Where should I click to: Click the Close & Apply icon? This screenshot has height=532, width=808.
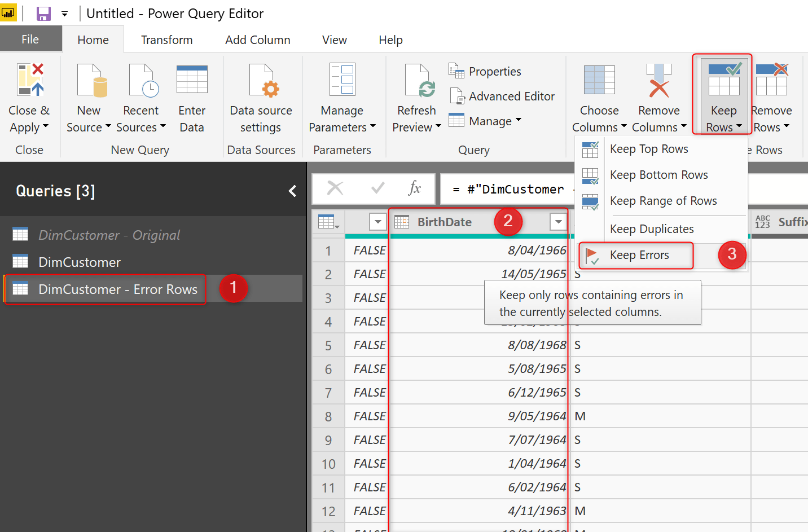pyautogui.click(x=30, y=80)
